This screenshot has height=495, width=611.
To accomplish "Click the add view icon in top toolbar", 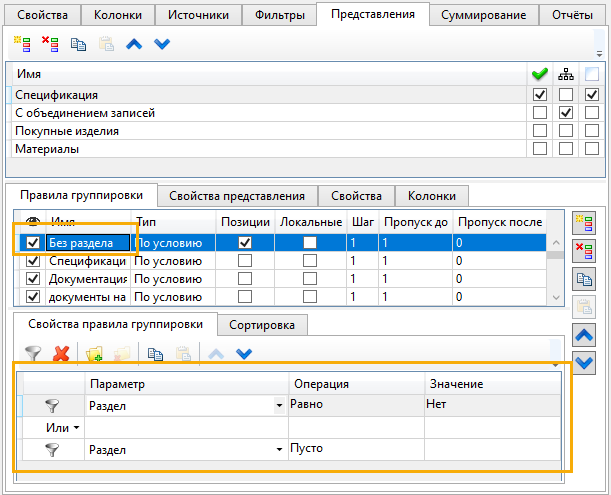I will (22, 45).
